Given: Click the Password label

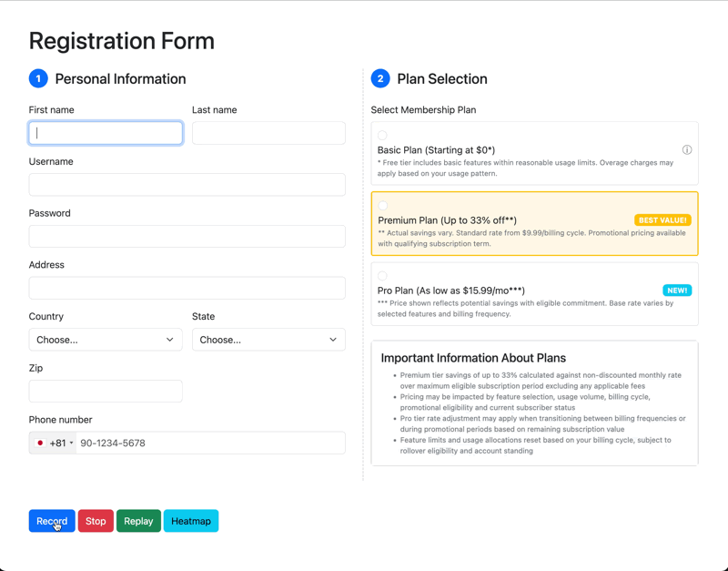Looking at the screenshot, I should pos(50,213).
